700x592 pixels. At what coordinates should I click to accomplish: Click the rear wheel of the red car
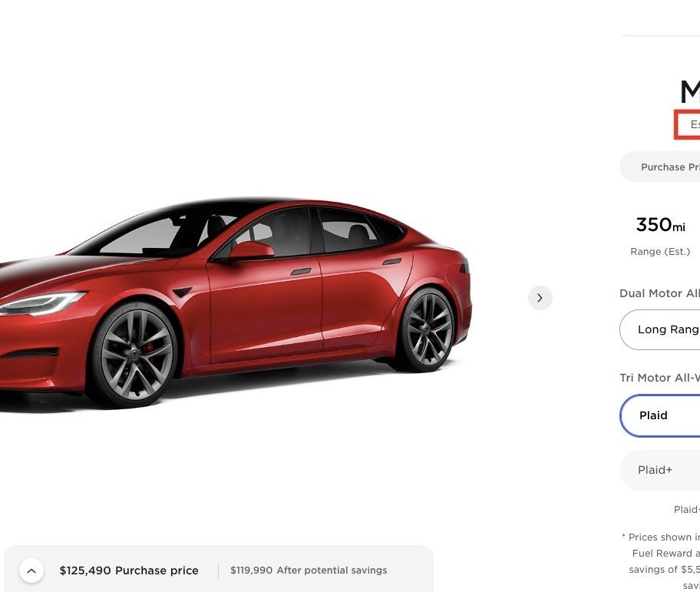pyautogui.click(x=427, y=329)
